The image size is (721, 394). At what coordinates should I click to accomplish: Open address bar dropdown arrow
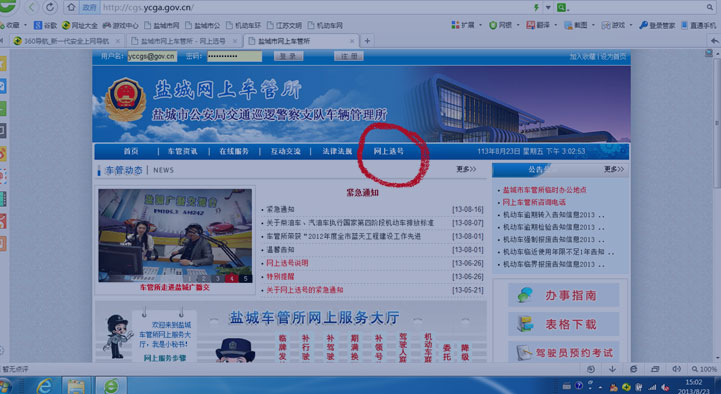coord(548,7)
